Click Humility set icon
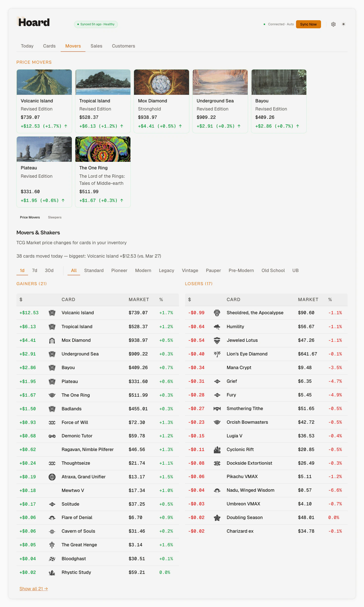This screenshot has height=607, width=364. (217, 327)
